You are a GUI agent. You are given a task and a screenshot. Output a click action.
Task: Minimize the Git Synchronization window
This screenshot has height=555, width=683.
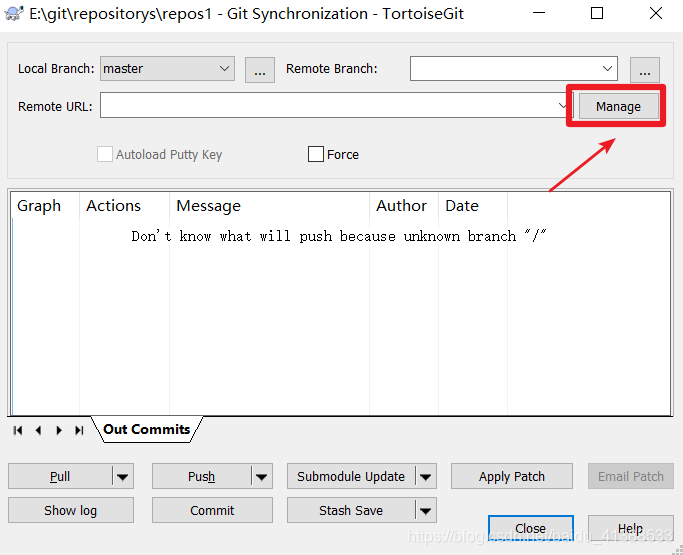coord(539,13)
